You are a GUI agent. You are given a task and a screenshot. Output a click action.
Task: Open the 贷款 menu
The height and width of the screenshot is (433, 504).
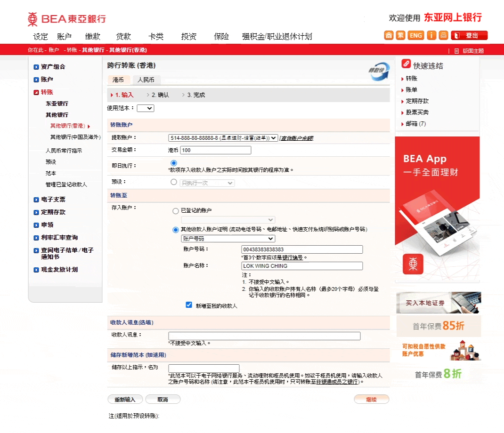pyautogui.click(x=123, y=37)
